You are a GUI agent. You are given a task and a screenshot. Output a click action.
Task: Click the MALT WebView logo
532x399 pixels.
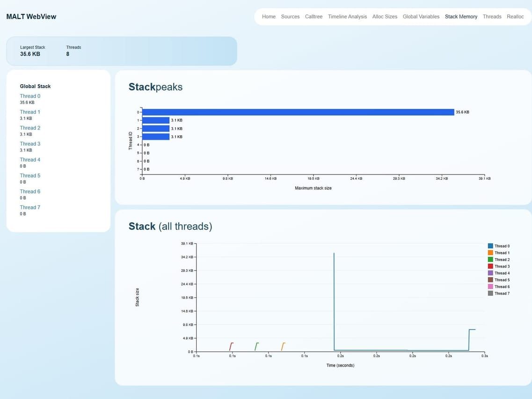click(x=31, y=16)
